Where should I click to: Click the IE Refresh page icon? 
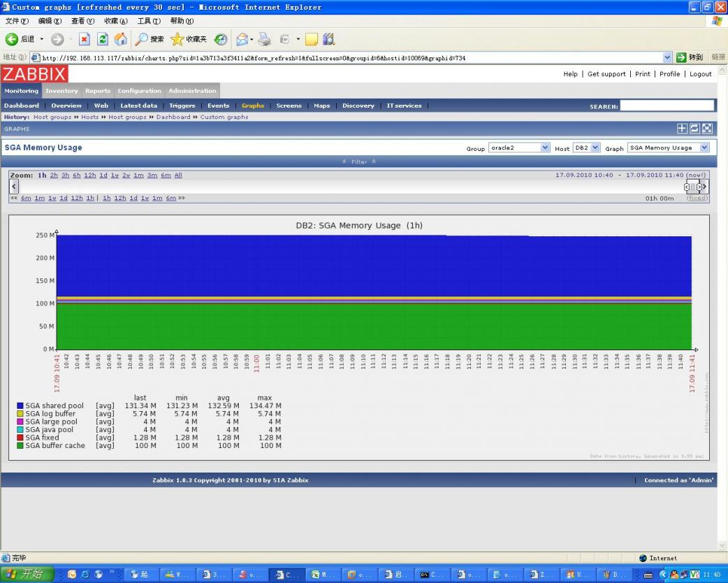[x=103, y=40]
